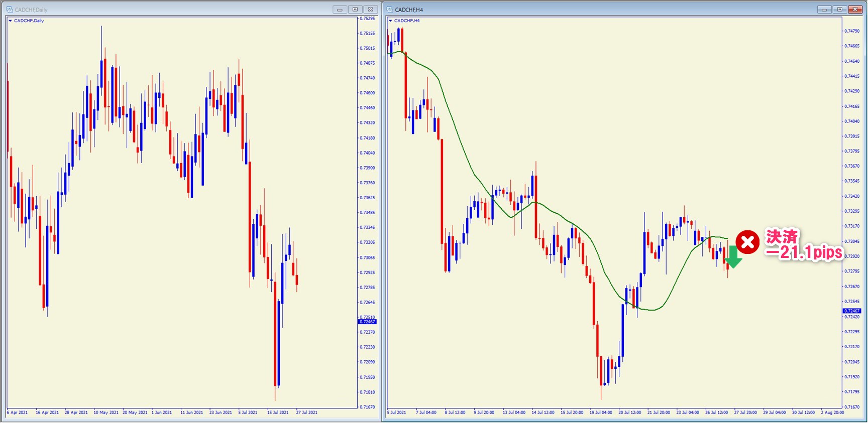
Task: Click price label 0.74320 on Daily chart
Action: click(x=367, y=122)
